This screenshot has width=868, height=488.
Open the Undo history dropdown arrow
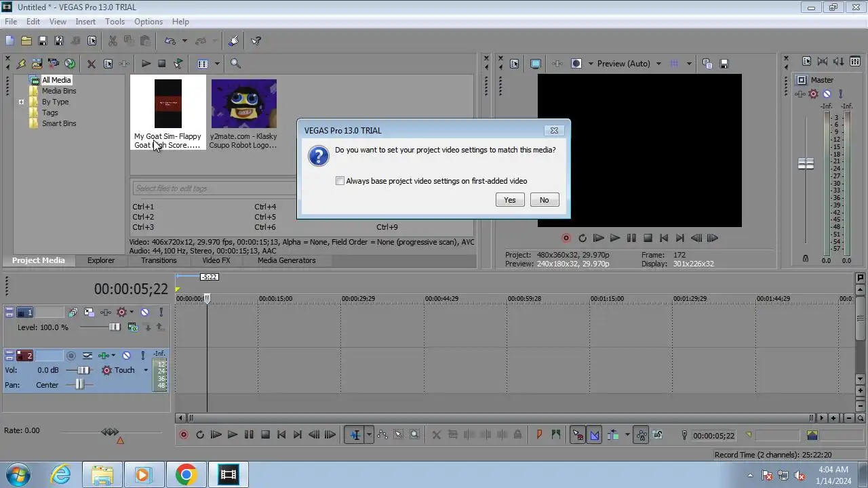184,41
